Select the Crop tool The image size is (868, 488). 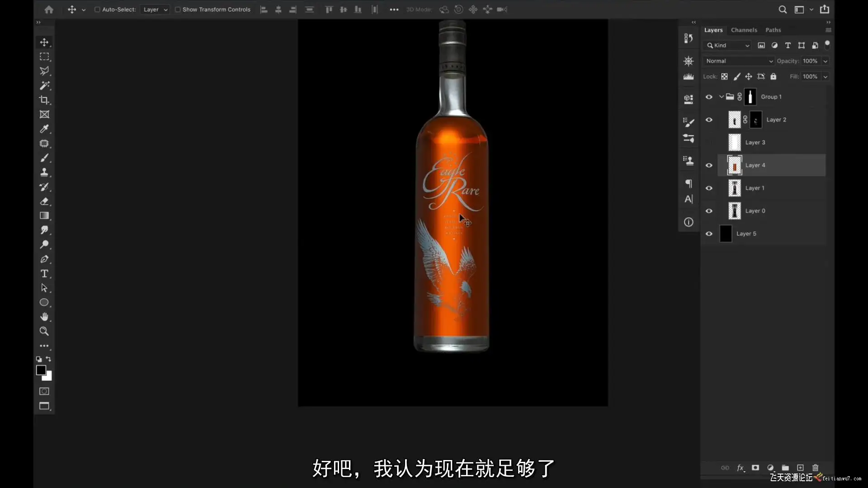[44, 100]
